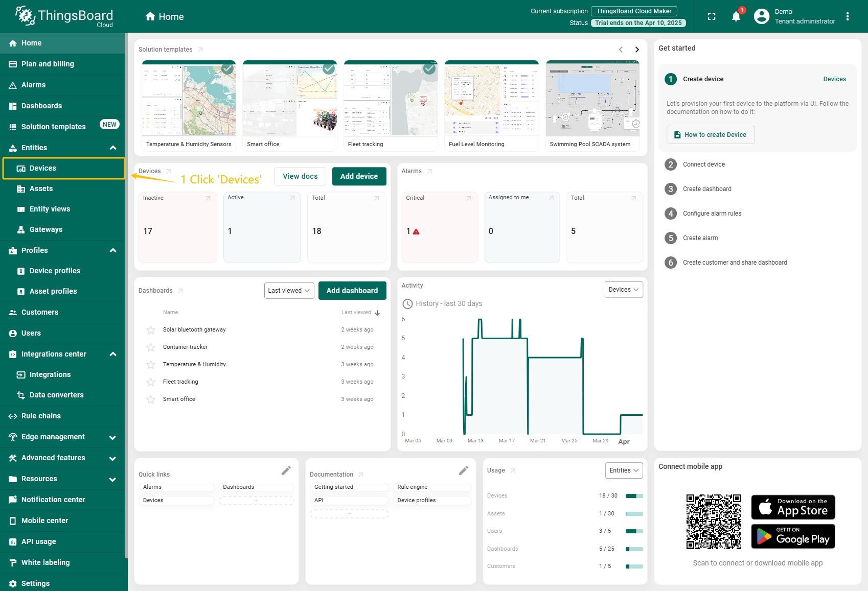Edit Quick links with pencil icon
868x591 pixels.
coord(286,470)
